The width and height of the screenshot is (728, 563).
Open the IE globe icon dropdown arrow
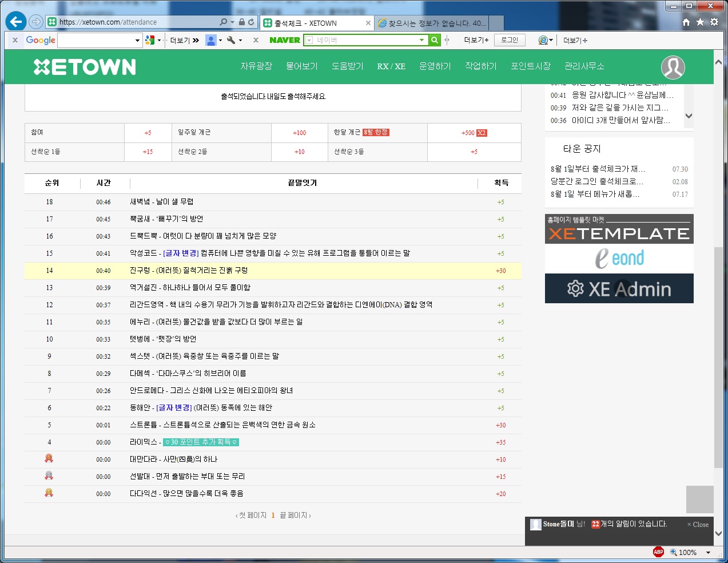pyautogui.click(x=551, y=40)
